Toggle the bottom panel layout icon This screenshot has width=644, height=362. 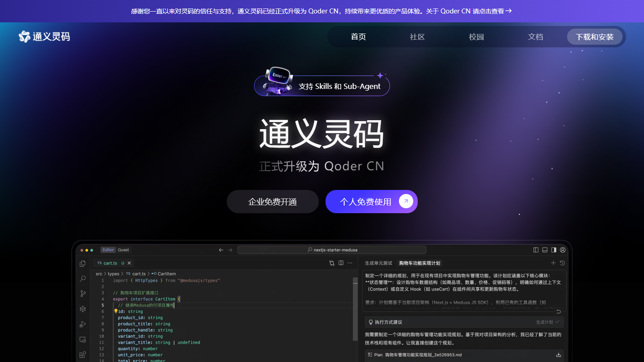pos(545,250)
